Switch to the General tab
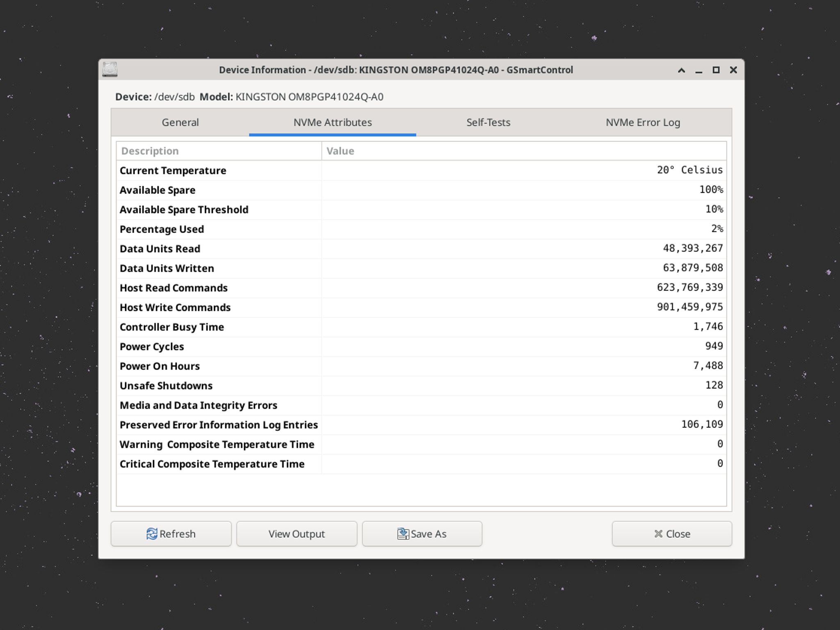Image resolution: width=840 pixels, height=630 pixels. point(180,122)
